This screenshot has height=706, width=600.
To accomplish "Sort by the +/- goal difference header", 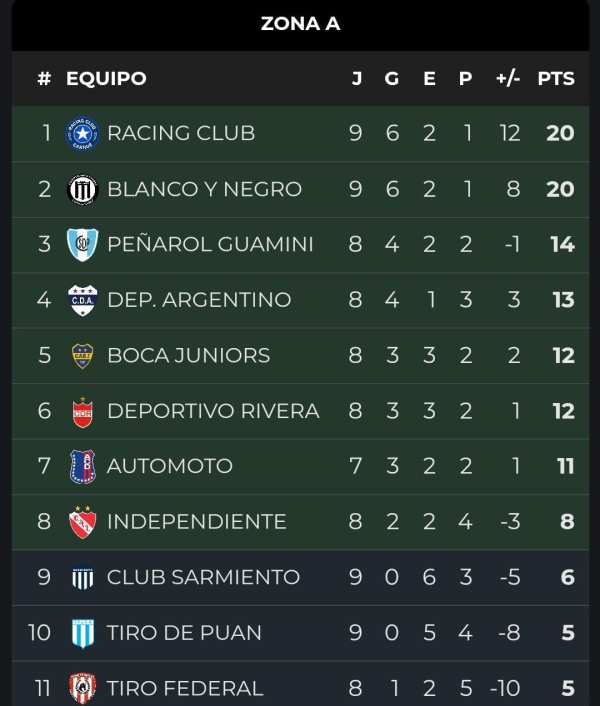I will pyautogui.click(x=508, y=78).
